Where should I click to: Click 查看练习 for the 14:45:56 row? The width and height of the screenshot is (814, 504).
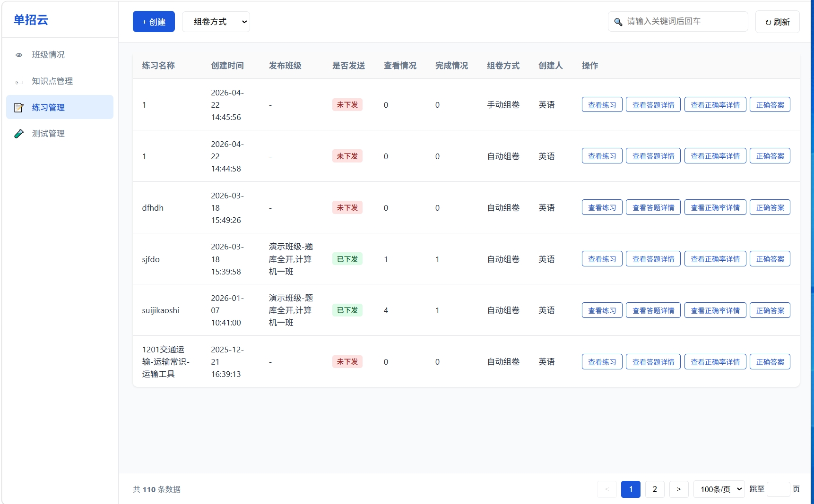(602, 105)
